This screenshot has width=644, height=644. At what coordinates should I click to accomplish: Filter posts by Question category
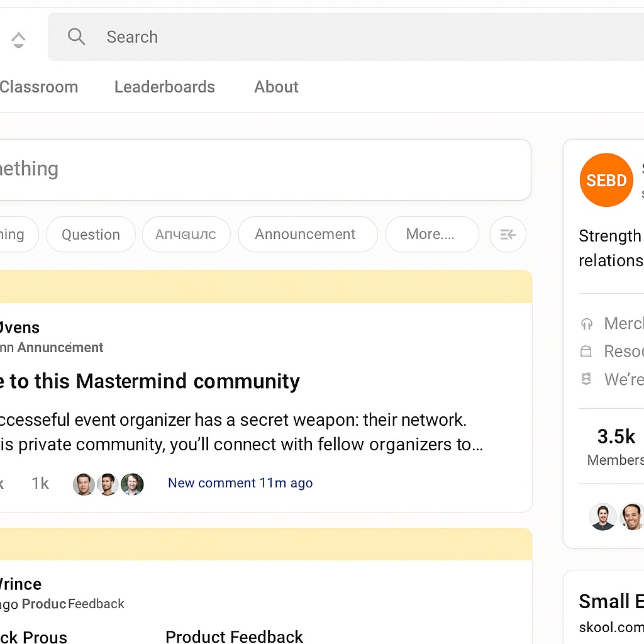[x=91, y=235]
